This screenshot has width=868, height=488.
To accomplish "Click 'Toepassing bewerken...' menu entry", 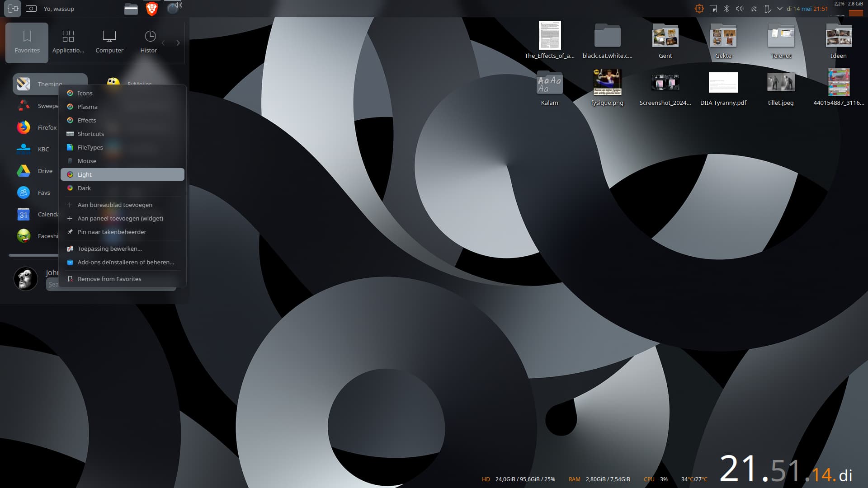I will [123, 249].
